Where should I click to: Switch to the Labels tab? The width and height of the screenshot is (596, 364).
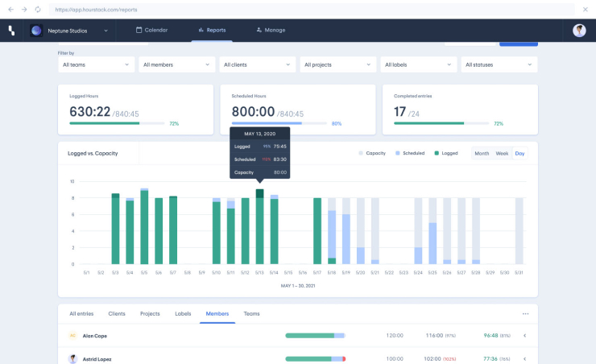pos(183,313)
